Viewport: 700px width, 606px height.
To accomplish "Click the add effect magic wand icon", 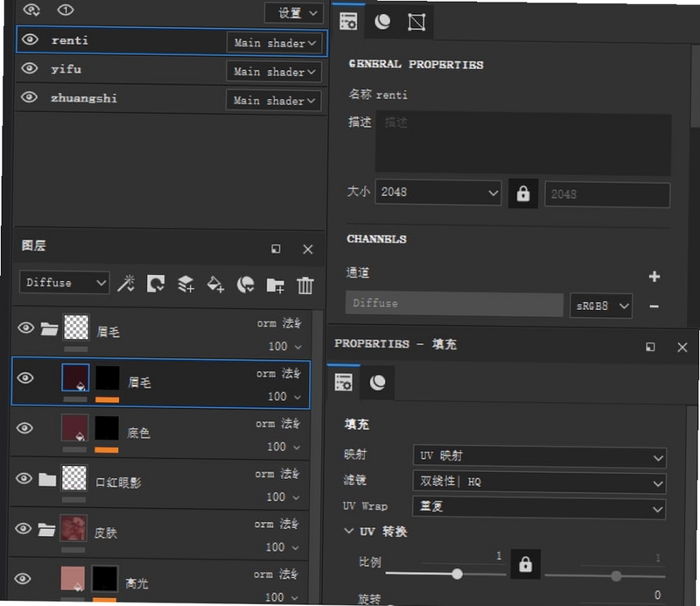I will tap(126, 284).
